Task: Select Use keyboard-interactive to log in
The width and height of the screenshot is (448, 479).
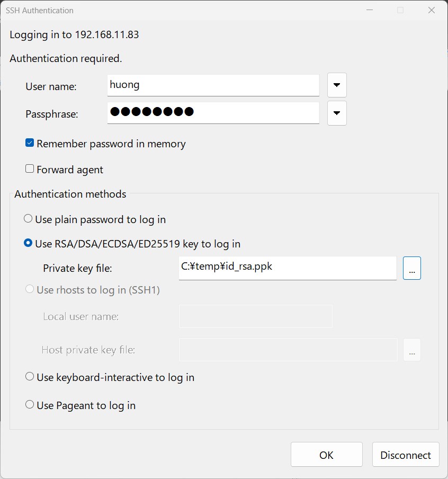Action: pos(30,376)
